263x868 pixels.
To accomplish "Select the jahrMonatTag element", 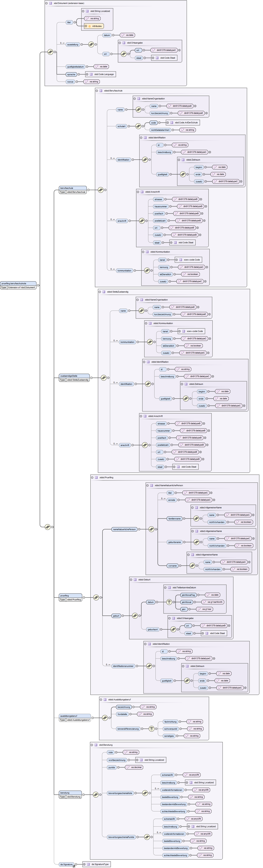I will click(188, 595).
